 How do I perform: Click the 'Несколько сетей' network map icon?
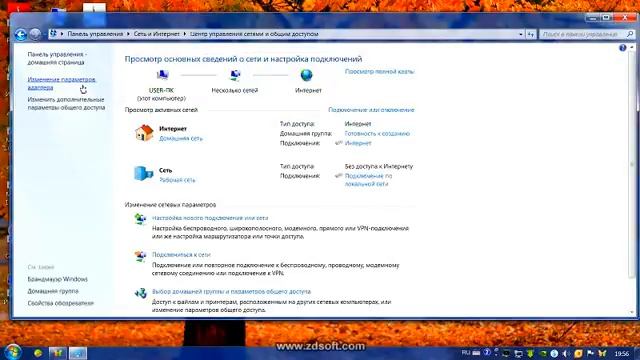(235, 75)
